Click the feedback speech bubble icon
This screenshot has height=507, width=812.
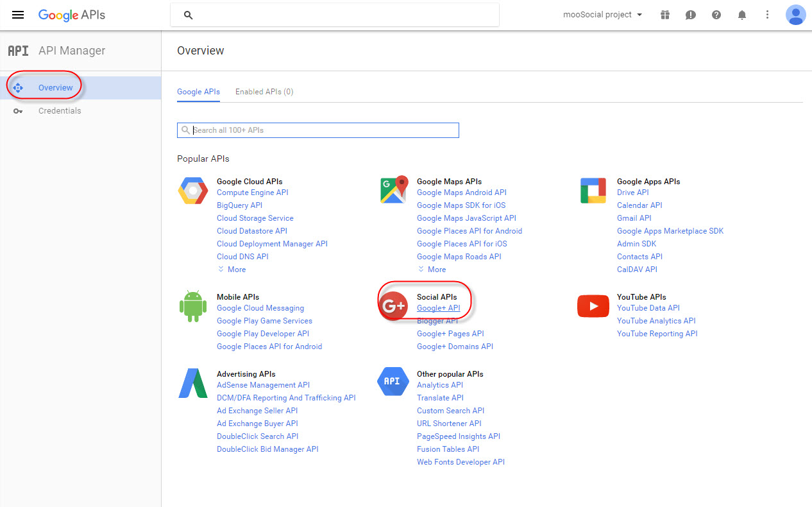point(691,15)
